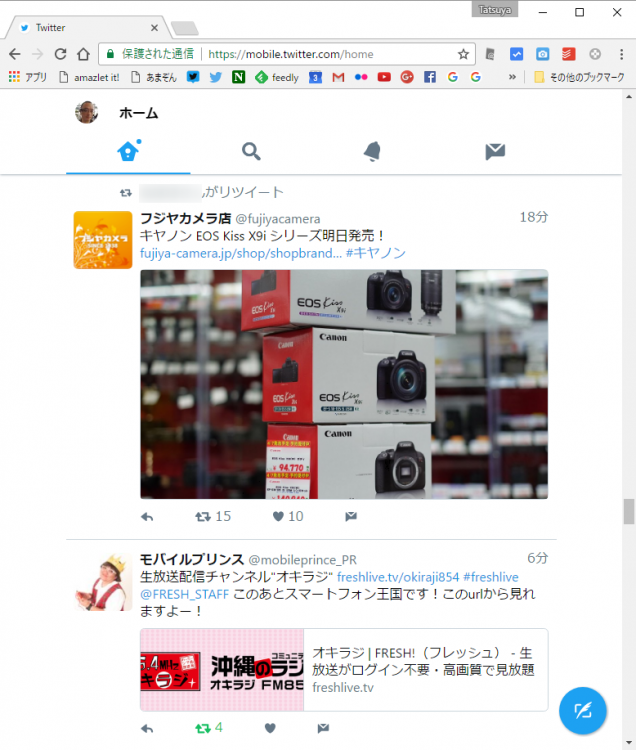Go to the browser home page
The width and height of the screenshot is (636, 750).
point(83,54)
